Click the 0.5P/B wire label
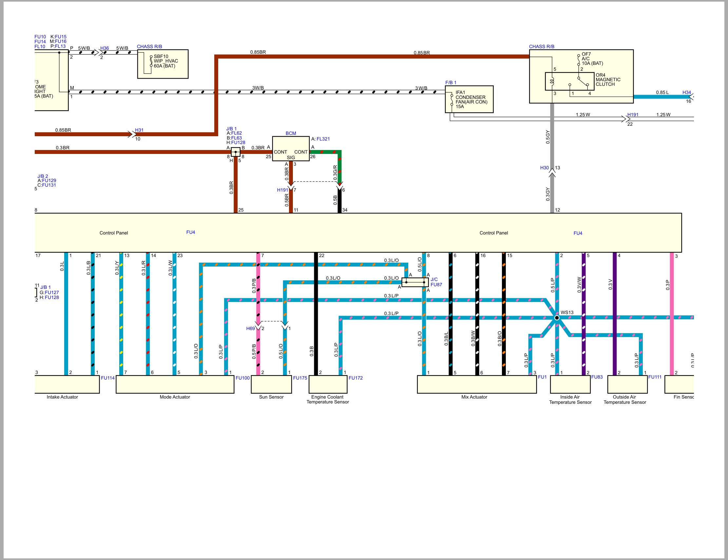Image resolution: width=728 pixels, height=560 pixels. tap(254, 351)
